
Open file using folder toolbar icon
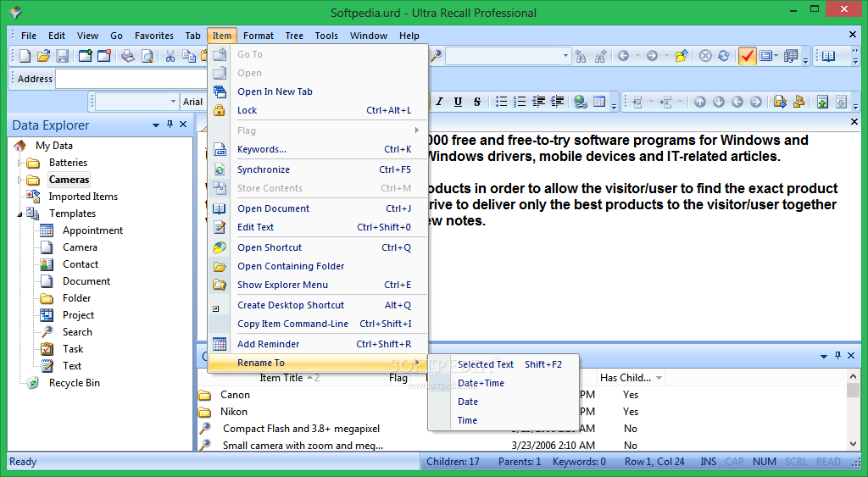tap(44, 56)
